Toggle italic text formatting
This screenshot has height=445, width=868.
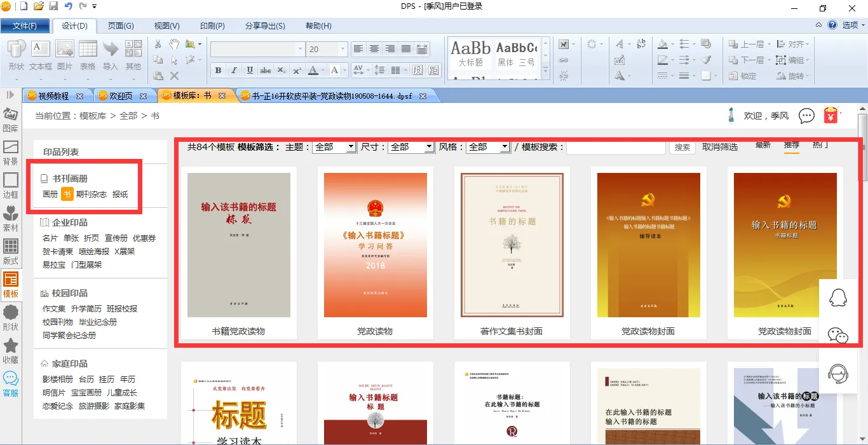click(x=234, y=70)
